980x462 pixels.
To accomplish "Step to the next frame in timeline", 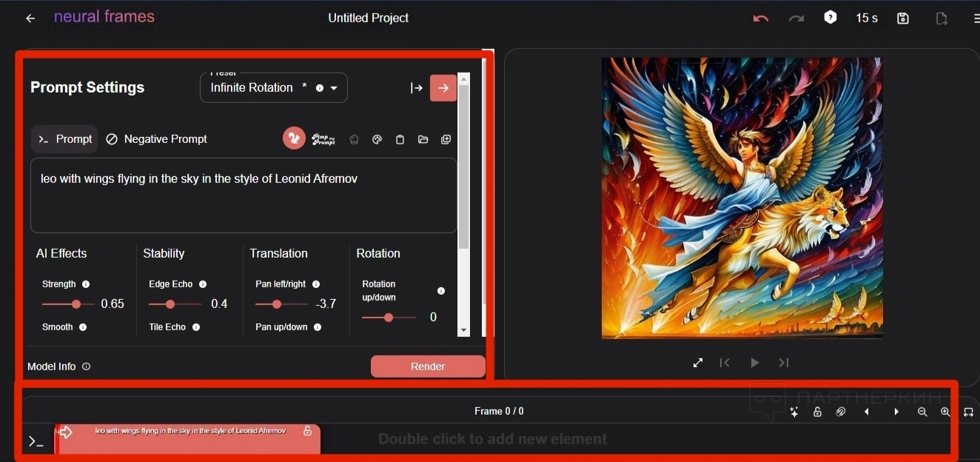I will (896, 412).
